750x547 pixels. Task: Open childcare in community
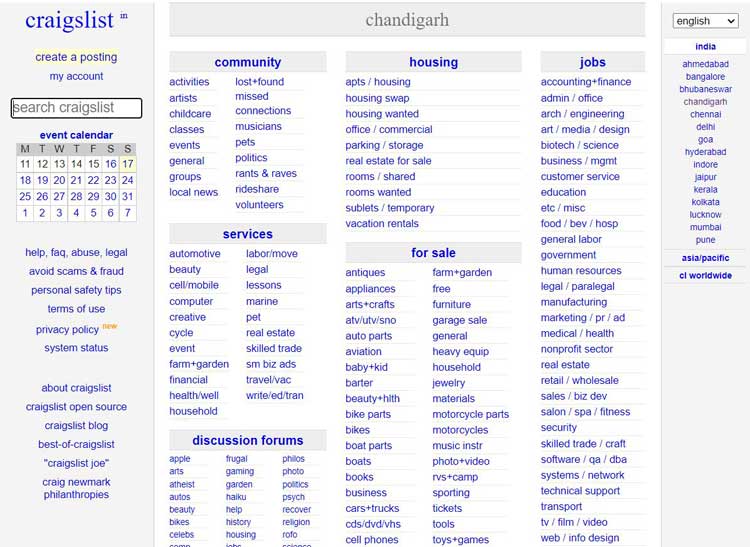190,114
